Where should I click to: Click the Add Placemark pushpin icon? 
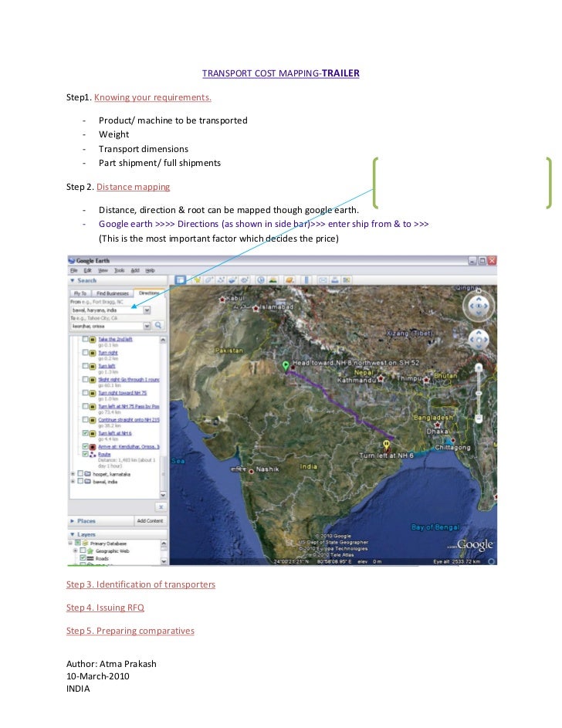coord(198,279)
